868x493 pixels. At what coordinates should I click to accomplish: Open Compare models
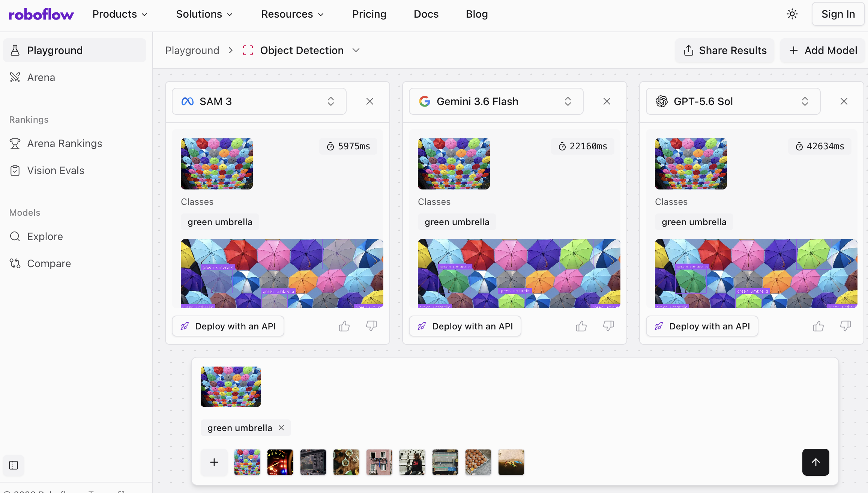coord(75,263)
